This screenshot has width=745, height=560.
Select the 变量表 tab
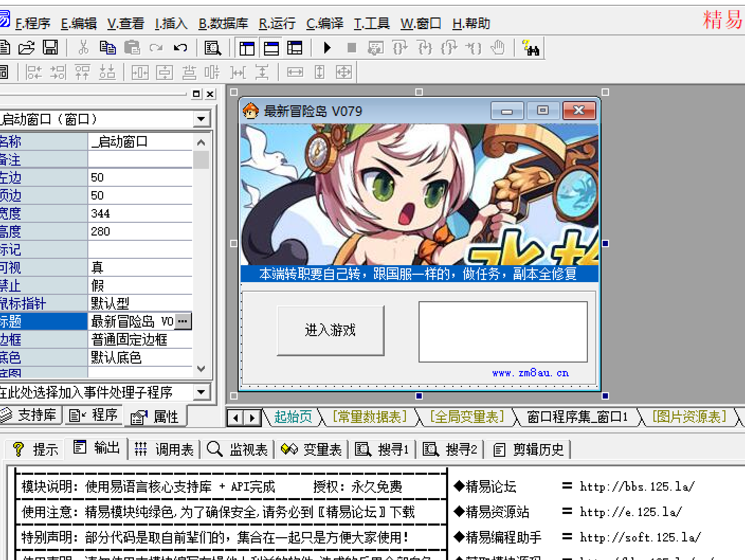(312, 449)
